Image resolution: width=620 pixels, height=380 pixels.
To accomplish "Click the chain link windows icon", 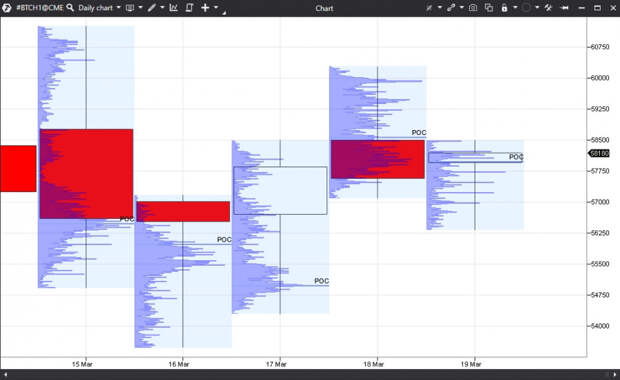I will [451, 8].
